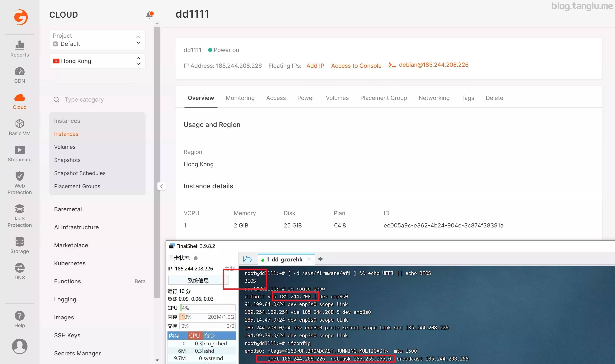Screen dimensions: 615x364
Task: Expand the Project Default dropdown
Action: tap(97, 40)
